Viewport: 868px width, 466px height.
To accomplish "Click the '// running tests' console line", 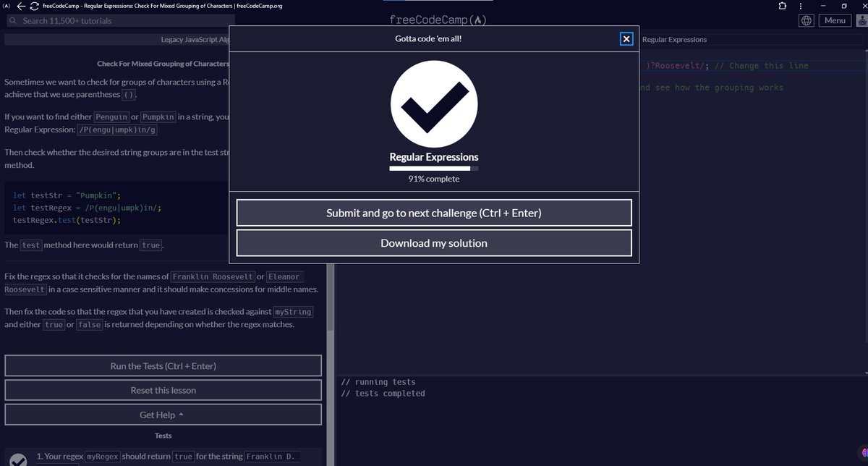I will 378,382.
